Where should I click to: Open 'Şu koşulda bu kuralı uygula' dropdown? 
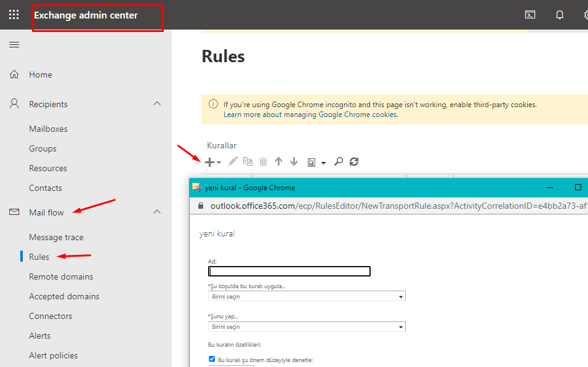(307, 296)
